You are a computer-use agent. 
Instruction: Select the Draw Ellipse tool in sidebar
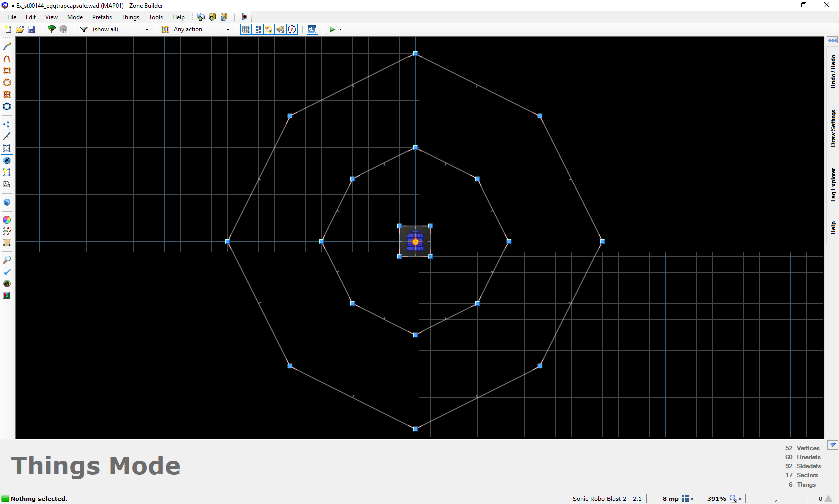click(7, 82)
